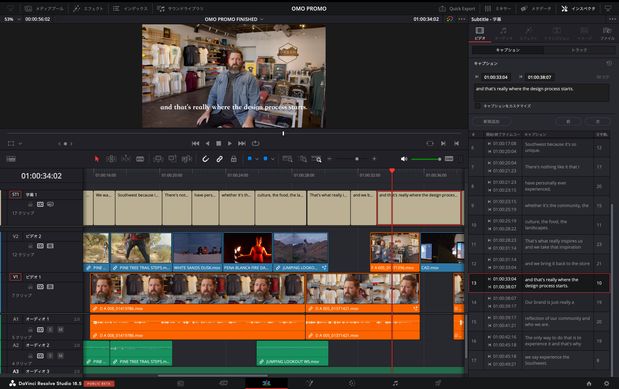Click the zoom-out minus button
619x389 pixels.
[x=330, y=159]
